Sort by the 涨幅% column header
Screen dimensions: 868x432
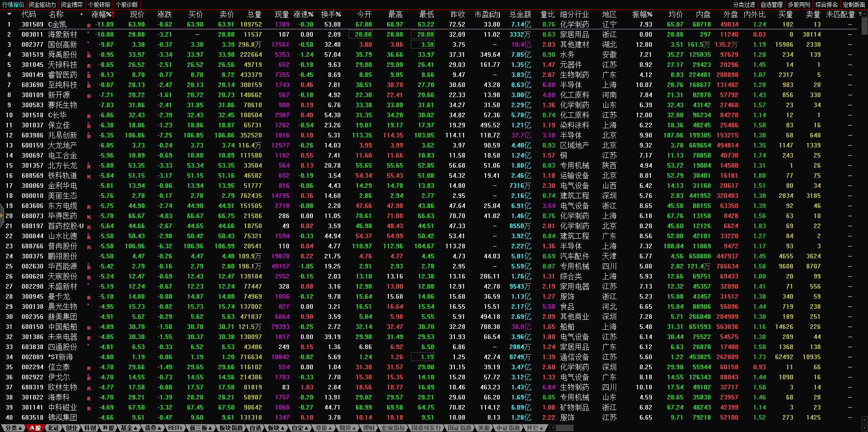tap(101, 15)
